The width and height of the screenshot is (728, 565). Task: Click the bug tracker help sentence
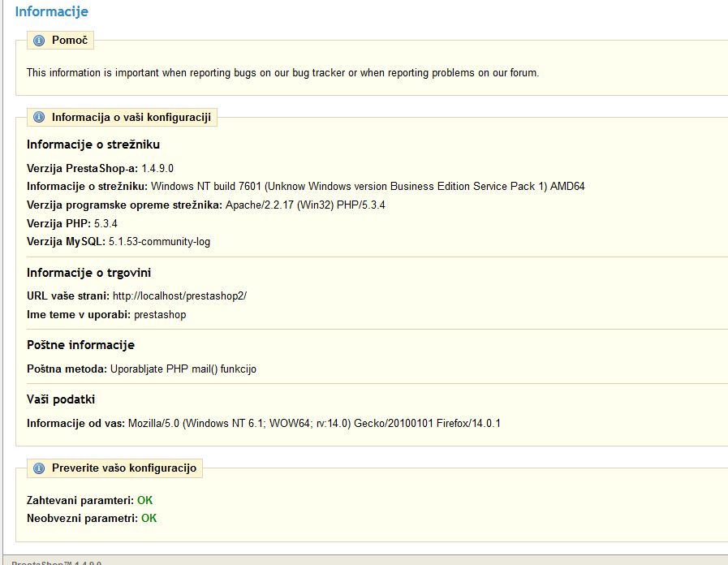282,73
